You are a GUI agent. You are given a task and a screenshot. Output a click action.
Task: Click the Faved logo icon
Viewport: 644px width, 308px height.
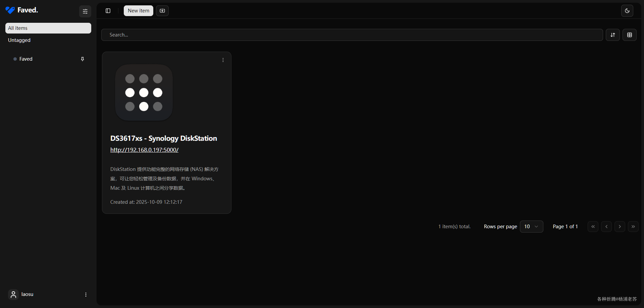tap(10, 10)
